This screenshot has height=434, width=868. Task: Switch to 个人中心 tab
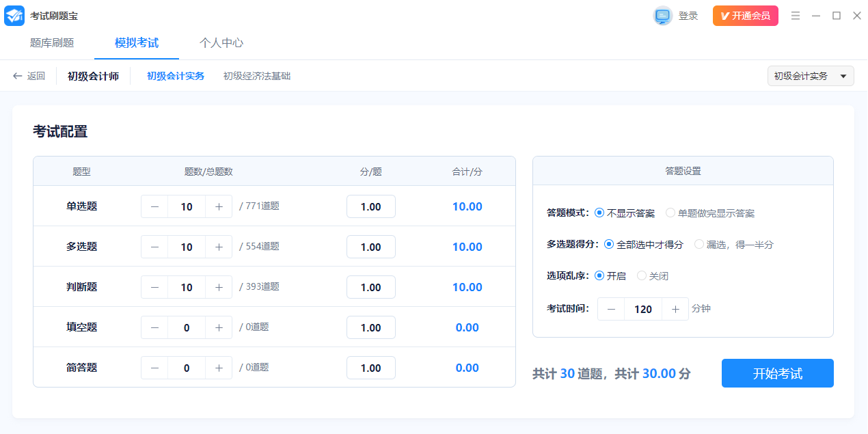coord(221,43)
